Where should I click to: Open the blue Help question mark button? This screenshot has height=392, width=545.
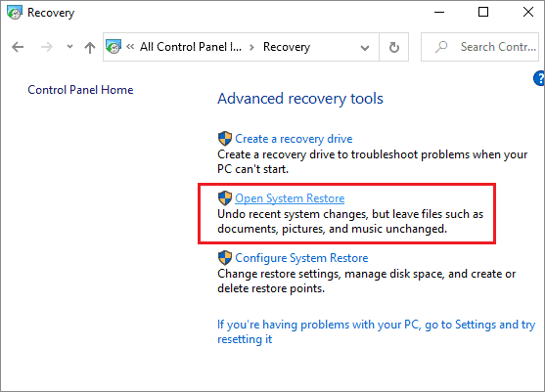[x=539, y=78]
